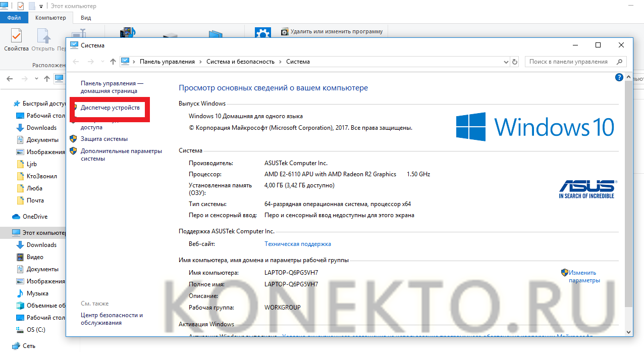The image size is (644, 352).
Task: Click the blue help question mark icon
Action: click(x=619, y=77)
